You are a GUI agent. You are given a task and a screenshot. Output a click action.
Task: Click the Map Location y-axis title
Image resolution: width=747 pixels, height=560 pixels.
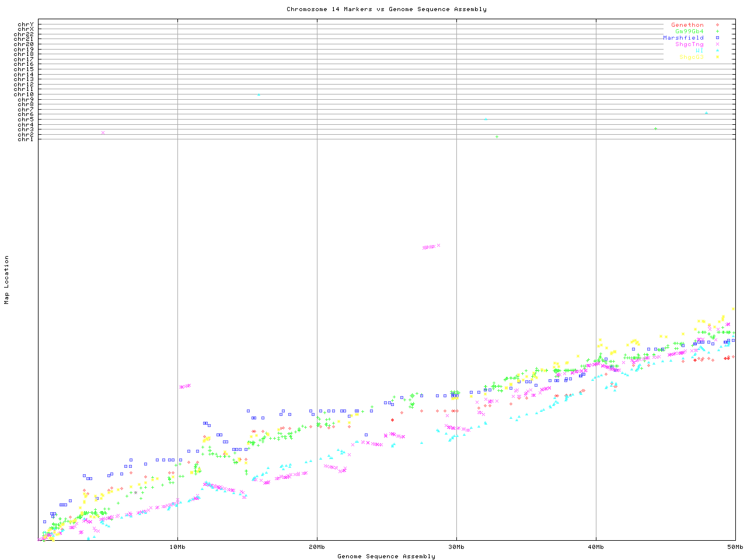pyautogui.click(x=7, y=280)
